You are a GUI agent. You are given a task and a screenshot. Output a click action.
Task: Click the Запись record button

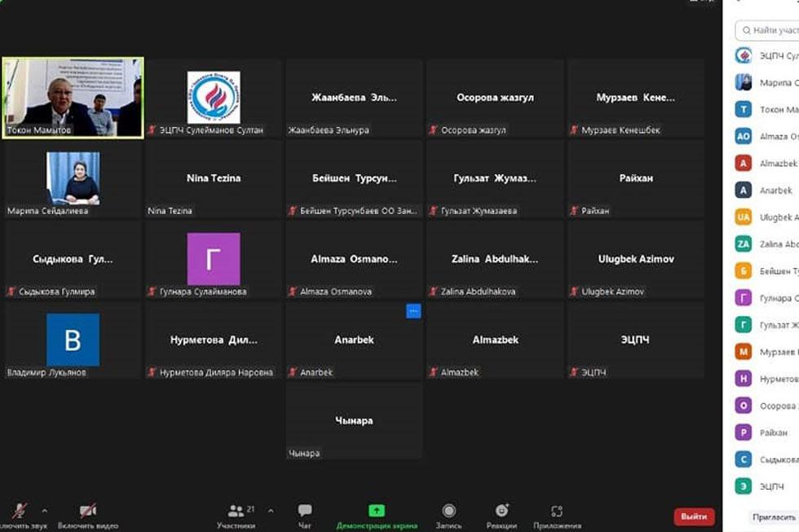pos(448,515)
